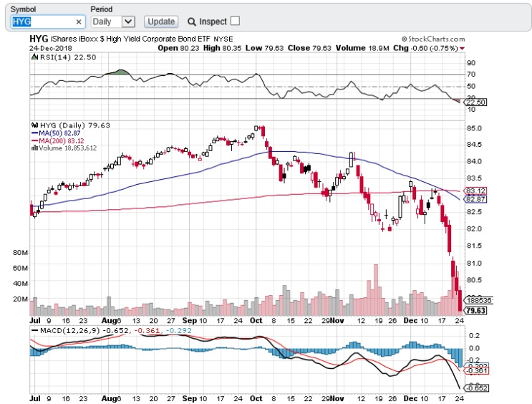Enable the Inspect checkbox
Image resolution: width=532 pixels, height=404 pixels.
[x=235, y=21]
